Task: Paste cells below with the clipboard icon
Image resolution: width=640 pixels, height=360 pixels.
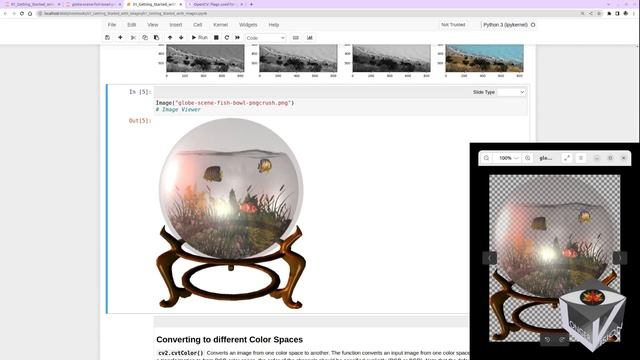Action: [x=156, y=38]
